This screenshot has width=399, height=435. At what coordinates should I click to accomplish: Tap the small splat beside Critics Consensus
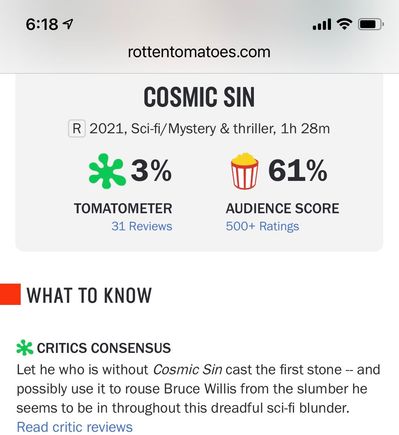tap(25, 348)
